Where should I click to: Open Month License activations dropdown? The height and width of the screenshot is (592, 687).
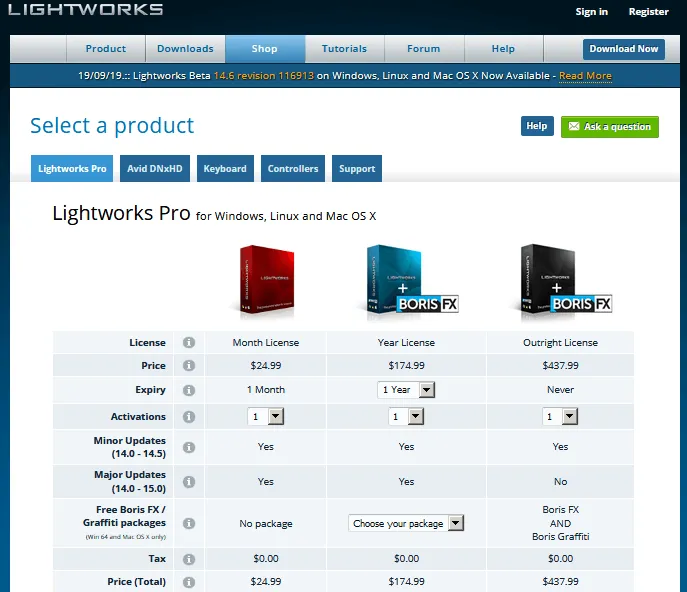click(x=266, y=416)
